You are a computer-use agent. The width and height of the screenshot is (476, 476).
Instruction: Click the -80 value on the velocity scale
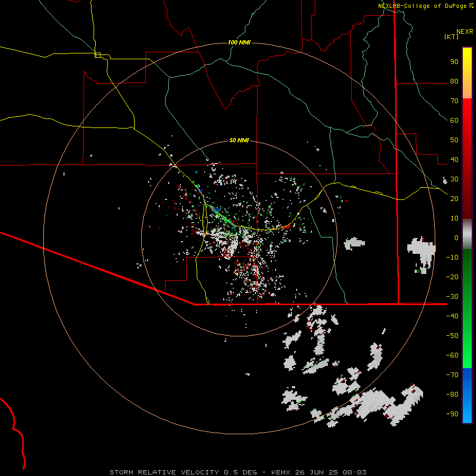coord(452,395)
